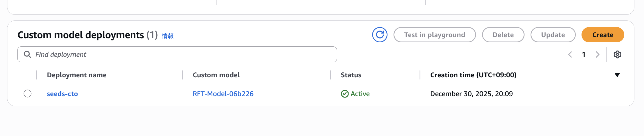Open the seeds-cto deployment link
644x136 pixels.
(x=62, y=94)
